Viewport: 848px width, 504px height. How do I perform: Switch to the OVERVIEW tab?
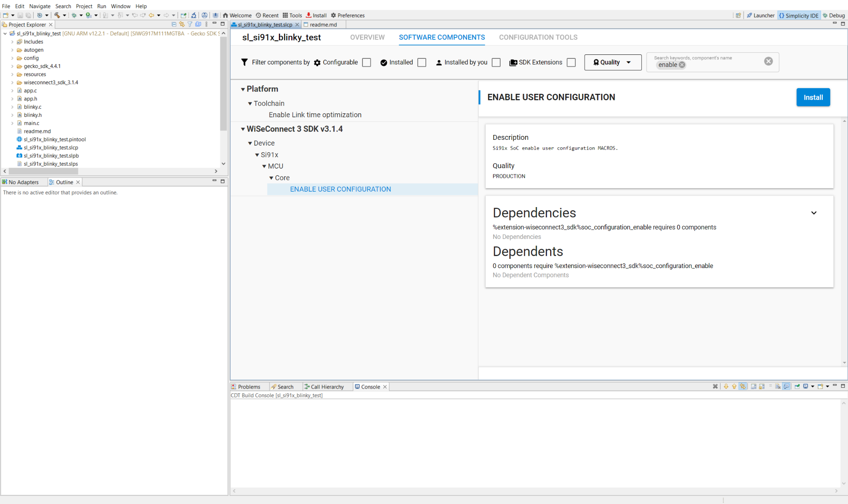pyautogui.click(x=367, y=37)
